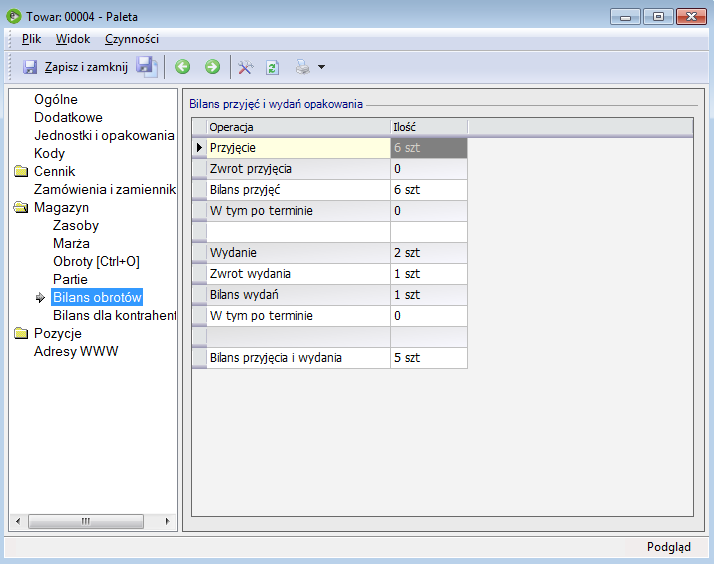Open Obroty [Ctrl+O] tree item
The height and width of the screenshot is (564, 714).
coord(96,261)
